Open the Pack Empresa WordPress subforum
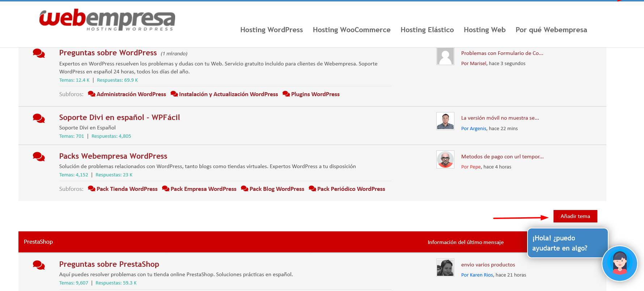 click(203, 189)
